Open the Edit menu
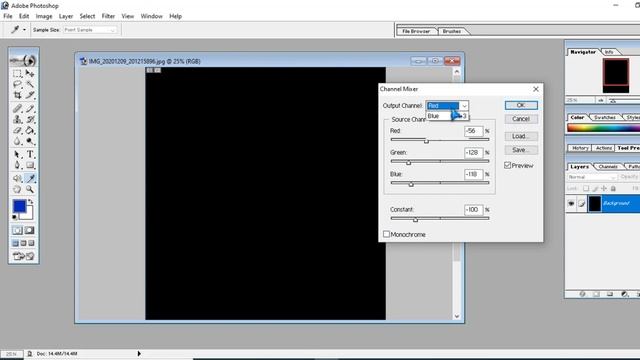 click(24, 16)
